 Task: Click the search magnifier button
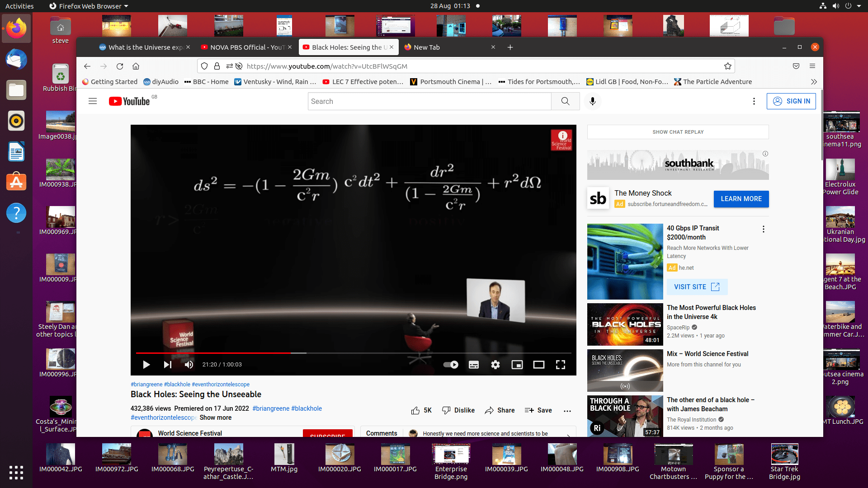tap(566, 101)
